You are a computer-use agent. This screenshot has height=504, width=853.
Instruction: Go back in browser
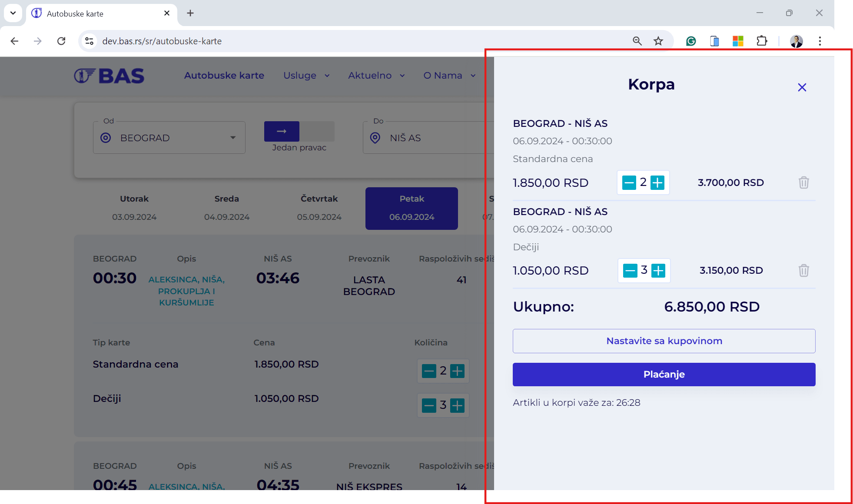[x=14, y=41]
